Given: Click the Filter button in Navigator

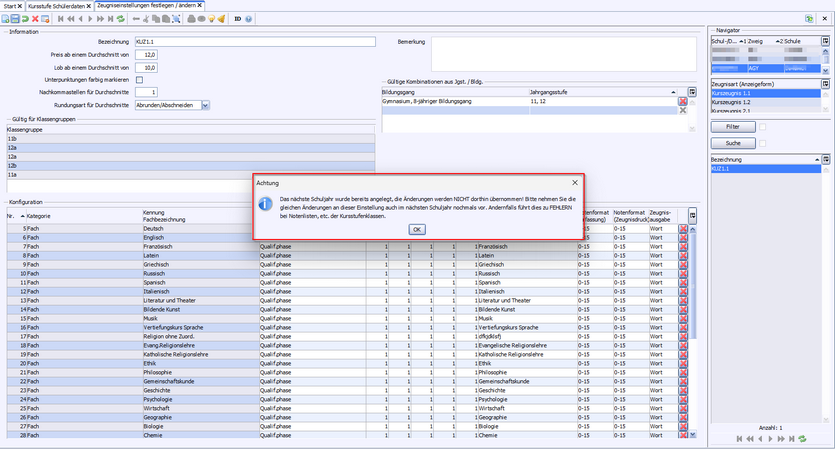Looking at the screenshot, I should [x=733, y=127].
